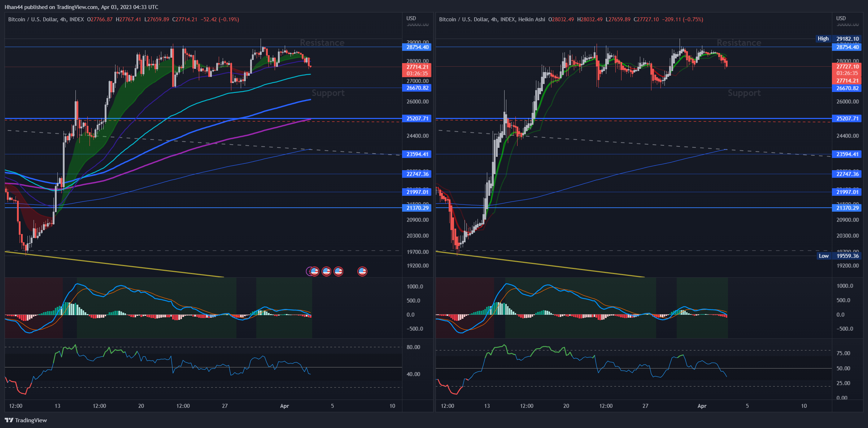Click the TradingView logo at bottom left

click(26, 420)
